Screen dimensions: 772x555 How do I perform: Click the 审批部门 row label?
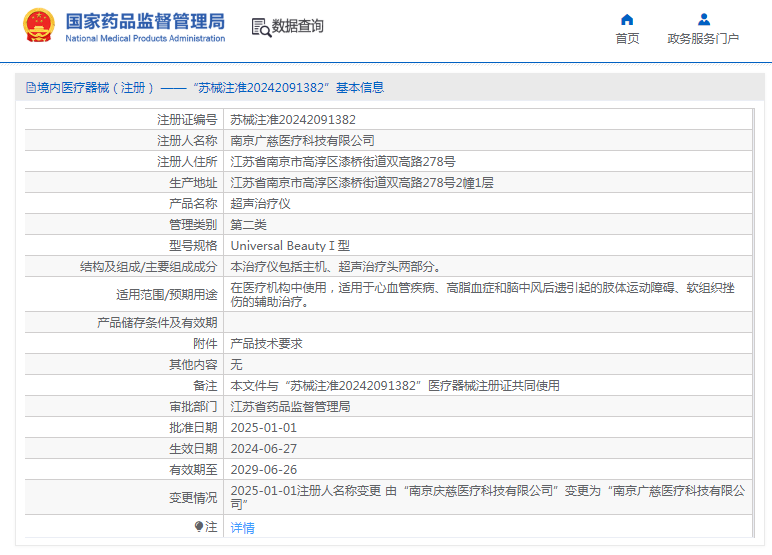pos(193,407)
